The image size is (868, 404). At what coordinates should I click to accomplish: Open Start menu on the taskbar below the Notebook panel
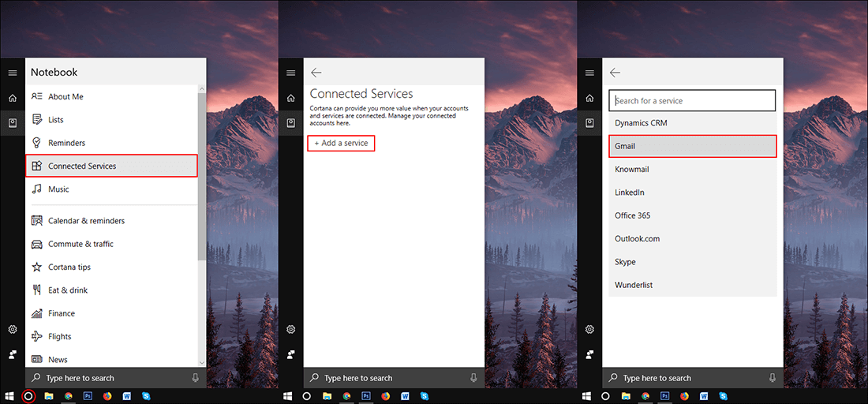coord(9,396)
